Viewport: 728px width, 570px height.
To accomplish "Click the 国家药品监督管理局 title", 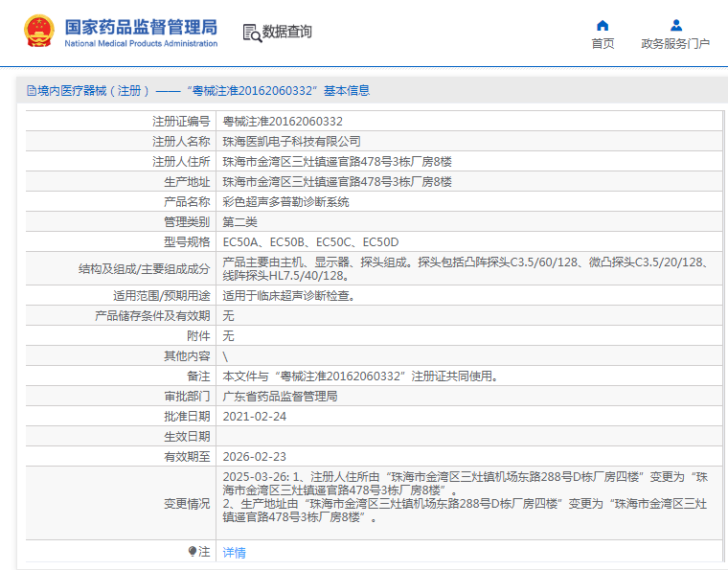I will tap(141, 27).
